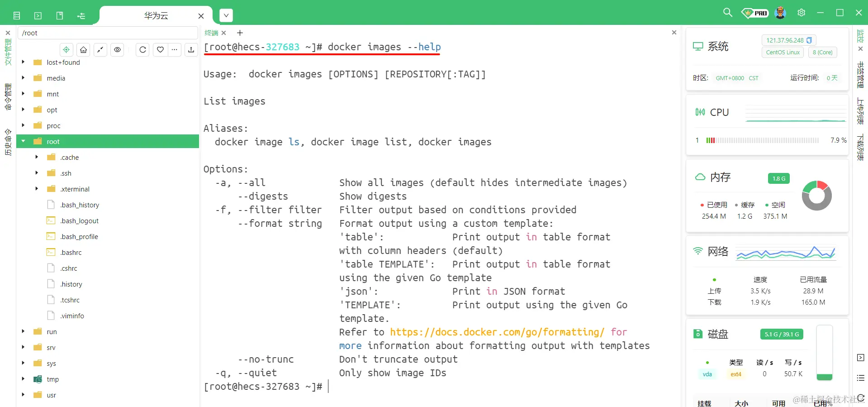The image size is (868, 407).
Task: Close the 华为云 session tab
Action: 201,16
